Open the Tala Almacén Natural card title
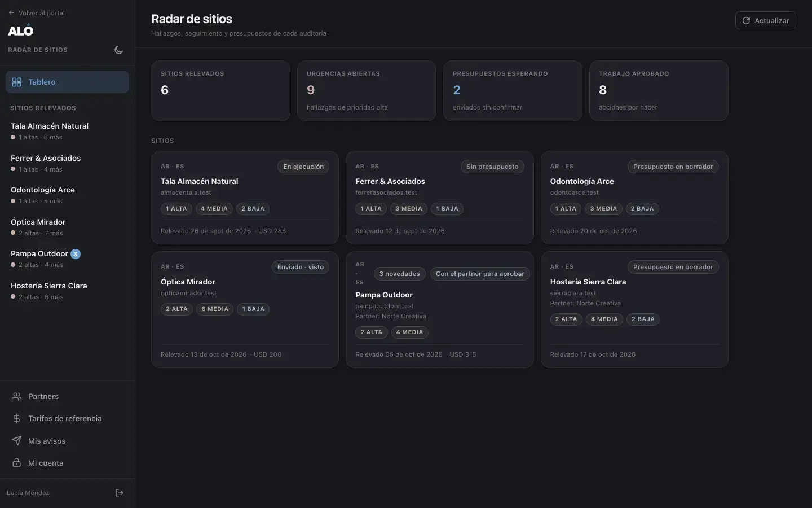Image resolution: width=812 pixels, height=508 pixels. point(199,181)
